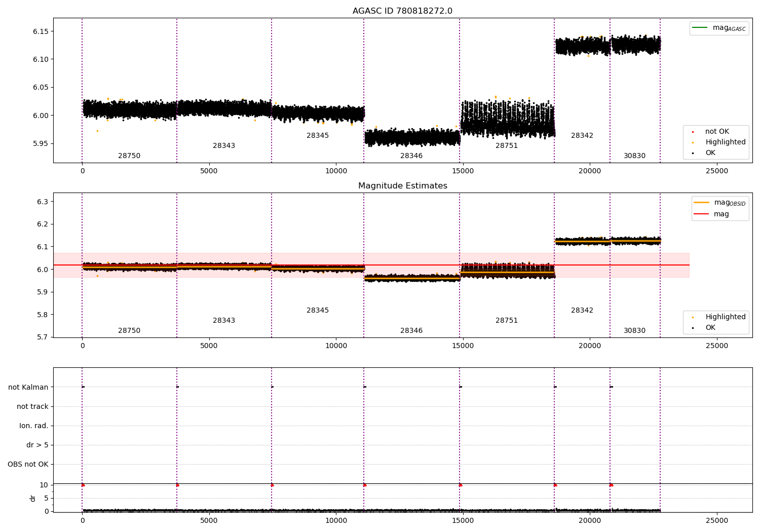The width and height of the screenshot is (760, 532).
Task: Click the green mag AGASC legend entry
Action: [x=719, y=28]
